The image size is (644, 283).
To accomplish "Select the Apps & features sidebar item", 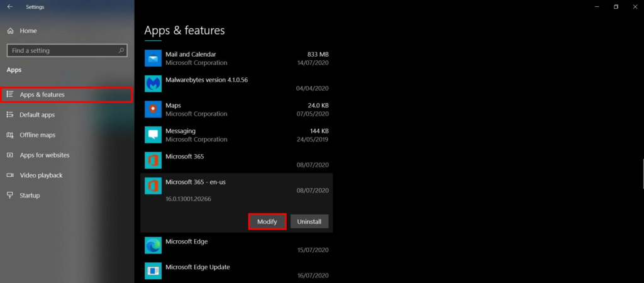I will 67,94.
